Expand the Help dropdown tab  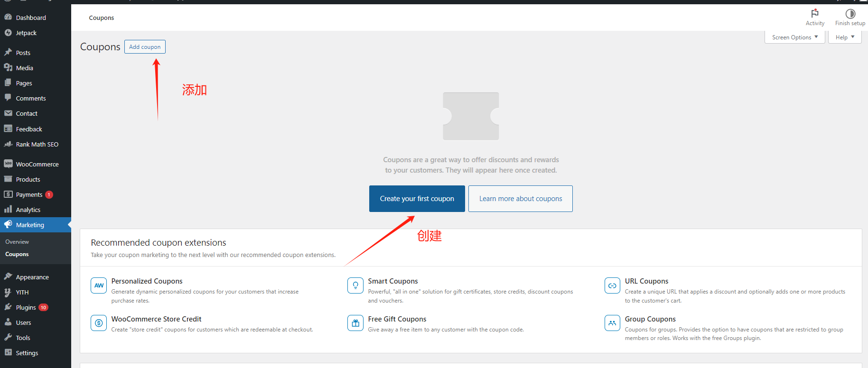tap(845, 37)
